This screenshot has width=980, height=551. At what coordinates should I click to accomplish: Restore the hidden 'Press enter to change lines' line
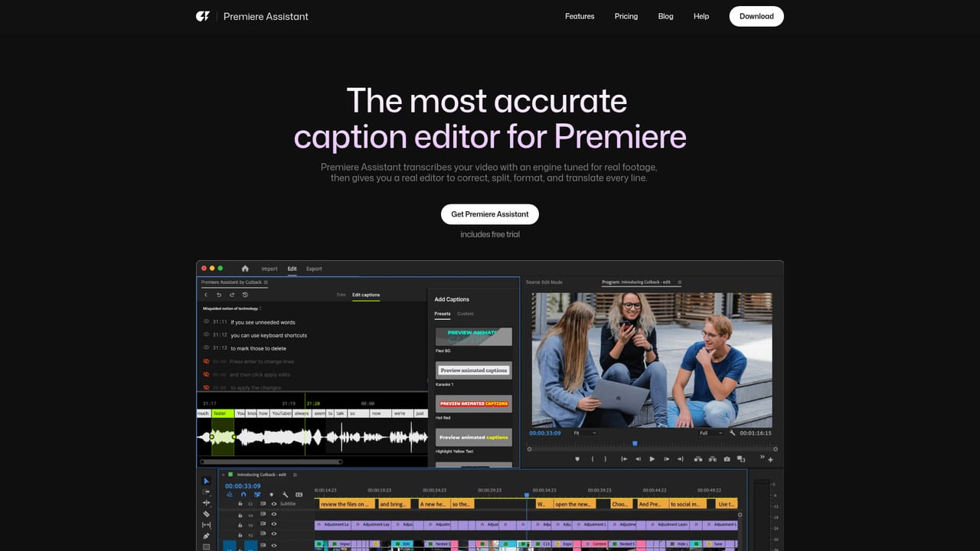206,361
